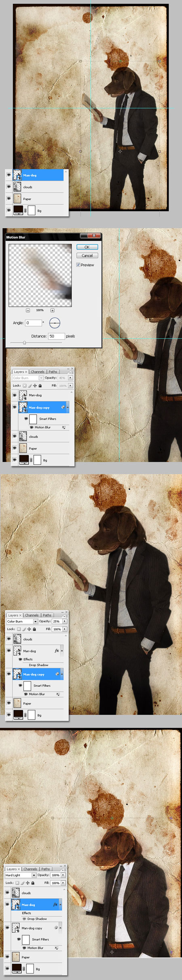Switch to Channels tab in the 45% opacity Layers panel

(x=38, y=372)
